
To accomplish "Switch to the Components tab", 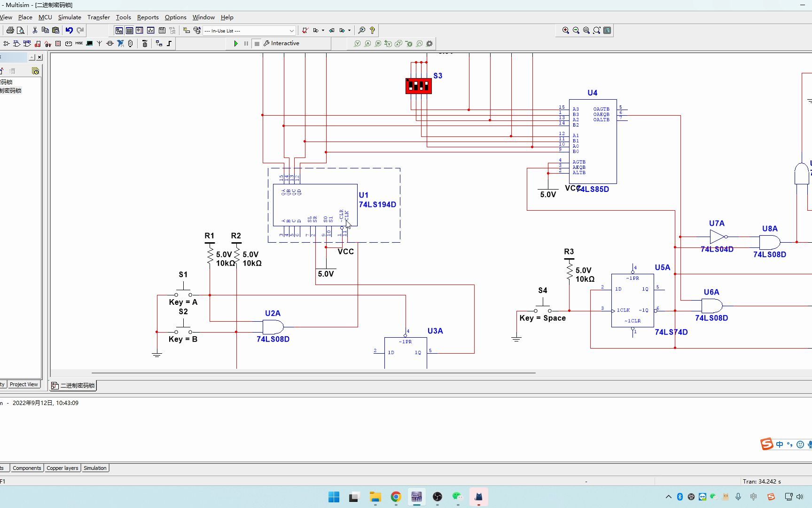I will click(27, 468).
